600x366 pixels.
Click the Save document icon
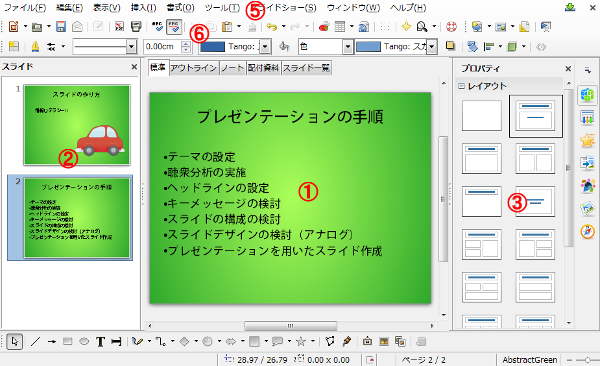click(60, 26)
